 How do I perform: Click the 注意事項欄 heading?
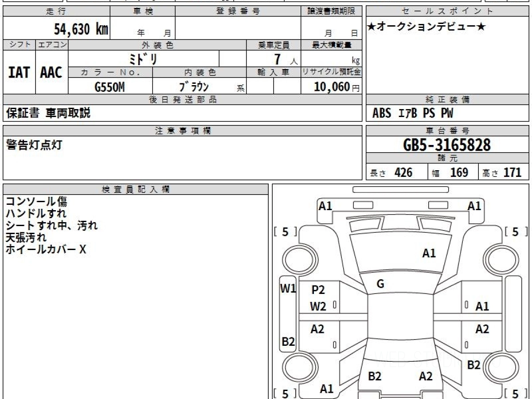pos(182,131)
